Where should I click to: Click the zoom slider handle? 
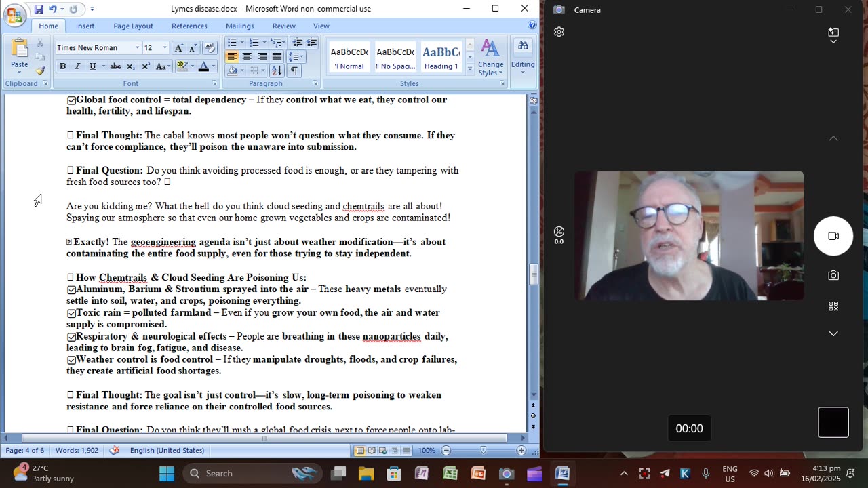[x=484, y=450]
